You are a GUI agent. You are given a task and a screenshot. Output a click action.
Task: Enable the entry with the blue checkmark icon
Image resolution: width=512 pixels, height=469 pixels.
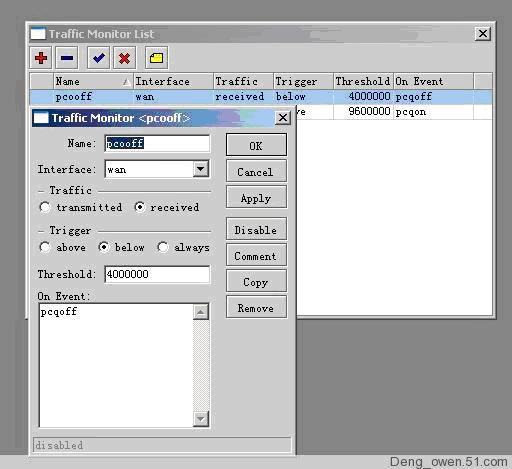(x=98, y=58)
